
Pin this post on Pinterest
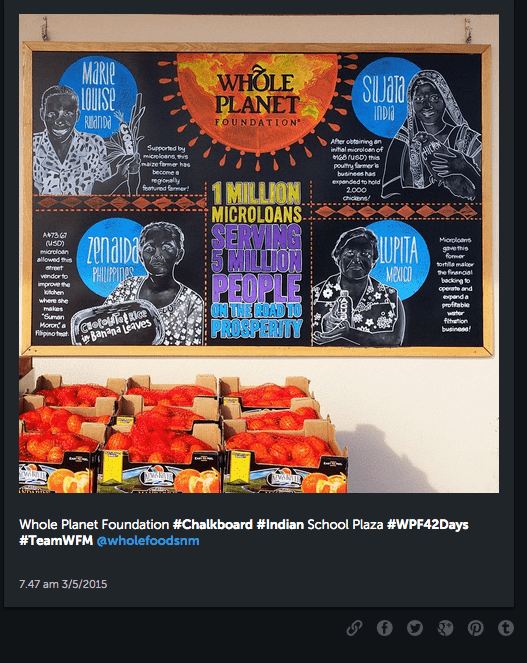coord(475,628)
